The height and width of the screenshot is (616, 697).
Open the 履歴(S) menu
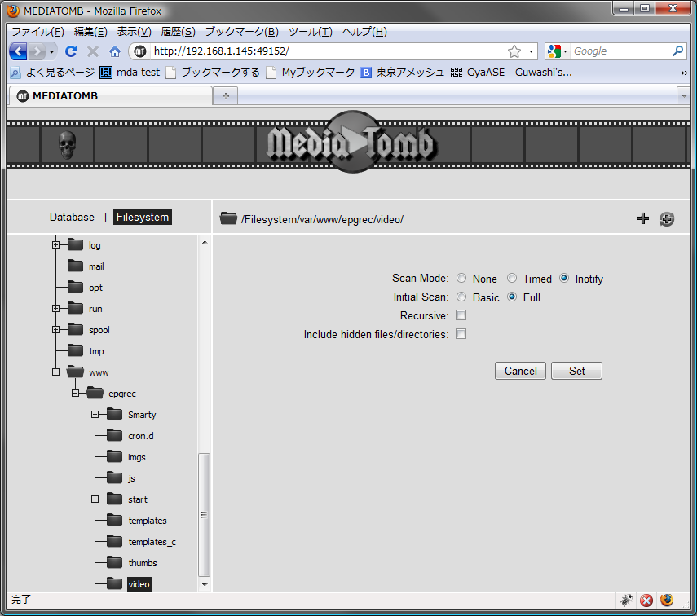pyautogui.click(x=179, y=32)
